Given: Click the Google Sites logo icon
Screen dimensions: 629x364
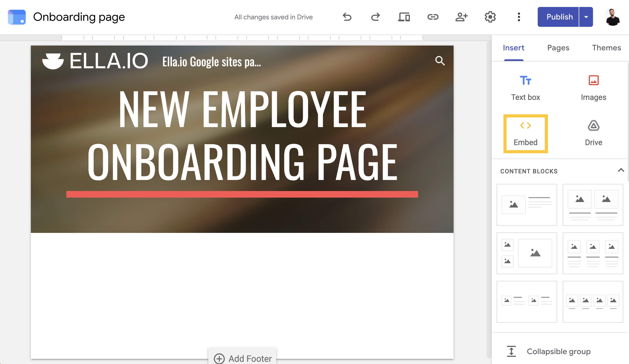Looking at the screenshot, I should (17, 17).
